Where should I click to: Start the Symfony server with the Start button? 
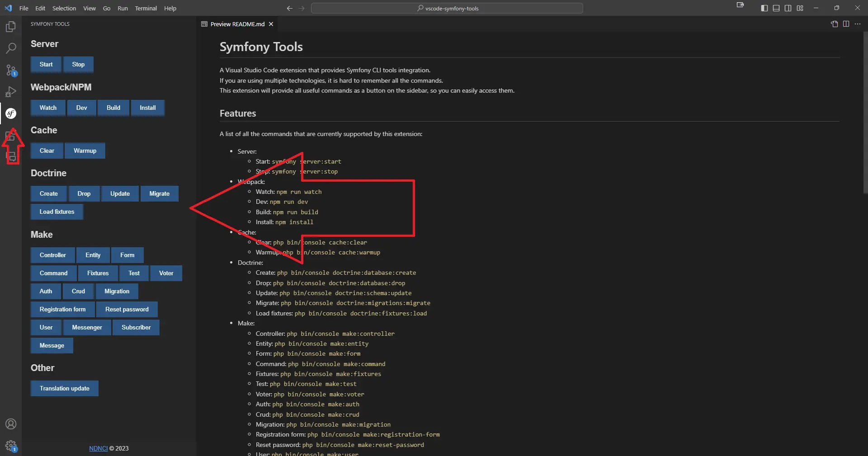click(x=46, y=65)
